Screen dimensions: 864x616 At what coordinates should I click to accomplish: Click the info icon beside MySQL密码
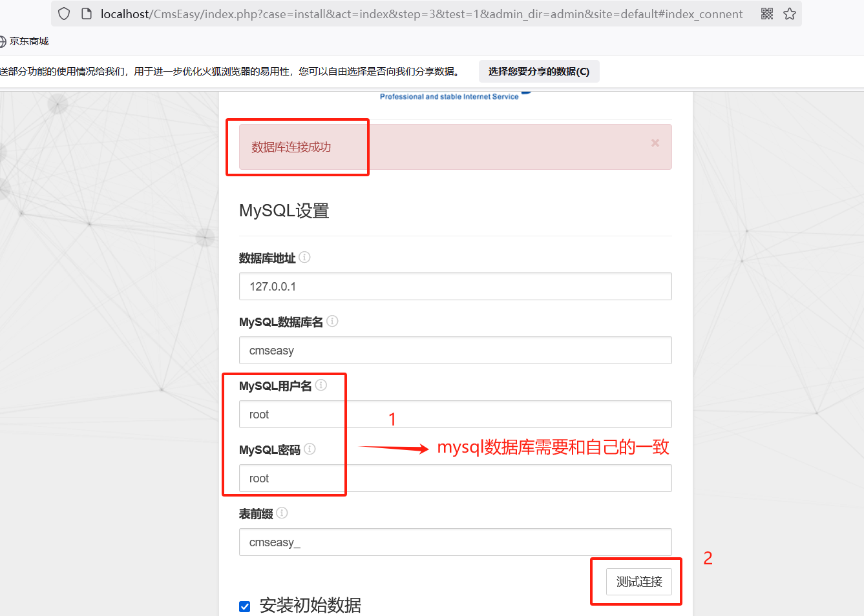310,449
